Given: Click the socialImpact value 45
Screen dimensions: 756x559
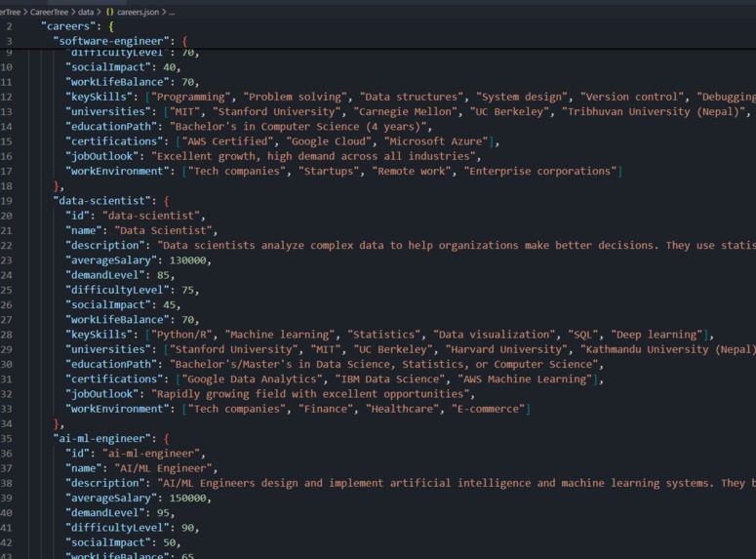Looking at the screenshot, I should coord(169,304).
